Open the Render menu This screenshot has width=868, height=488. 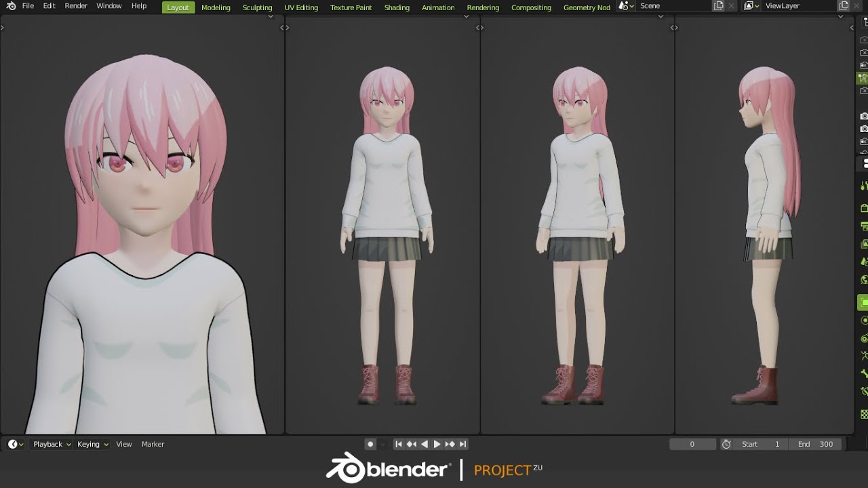[x=76, y=6]
